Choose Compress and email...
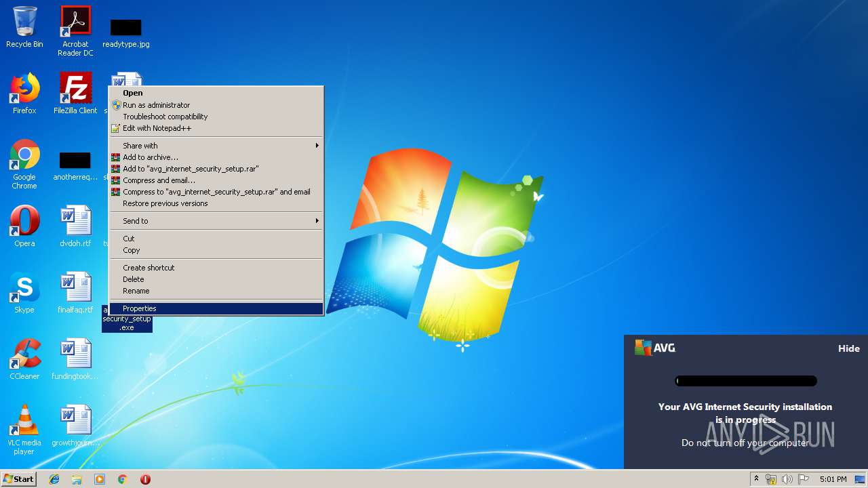868x488 pixels. tap(216, 180)
